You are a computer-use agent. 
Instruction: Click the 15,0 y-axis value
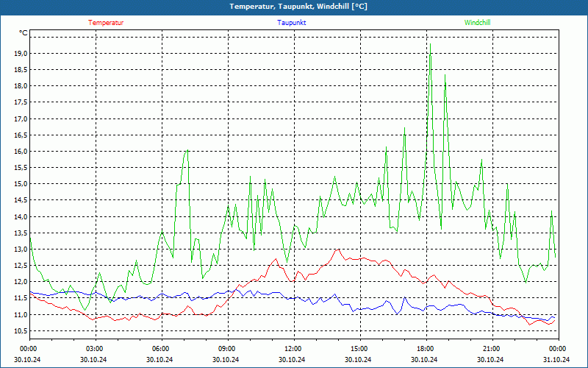pos(21,184)
